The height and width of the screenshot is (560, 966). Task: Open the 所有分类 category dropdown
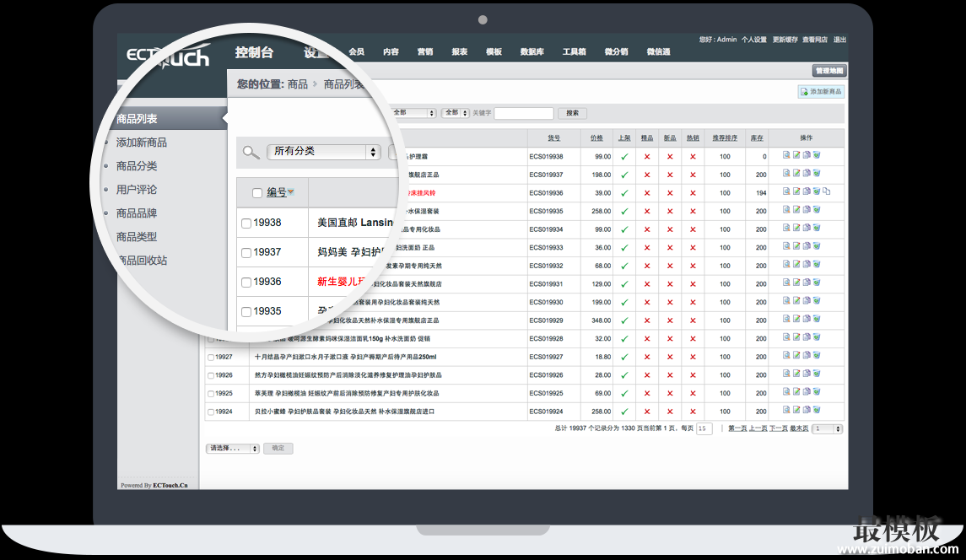324,152
